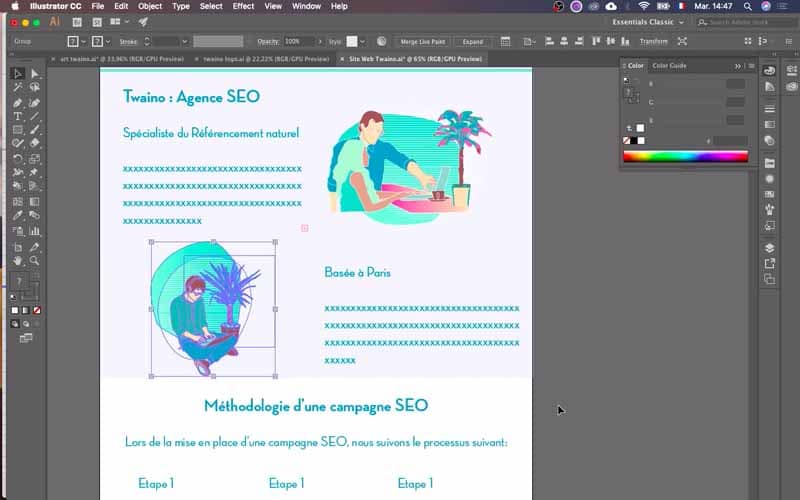This screenshot has height=500, width=800.
Task: Open the Stroke panel icon
Action: pyautogui.click(x=769, y=109)
